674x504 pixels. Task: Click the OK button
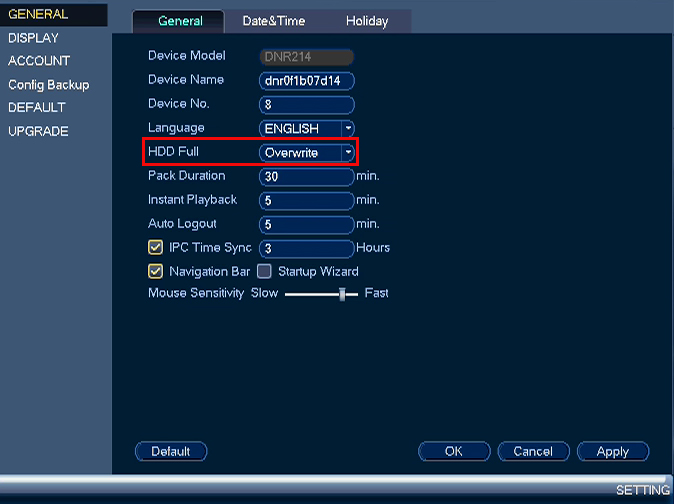point(454,451)
